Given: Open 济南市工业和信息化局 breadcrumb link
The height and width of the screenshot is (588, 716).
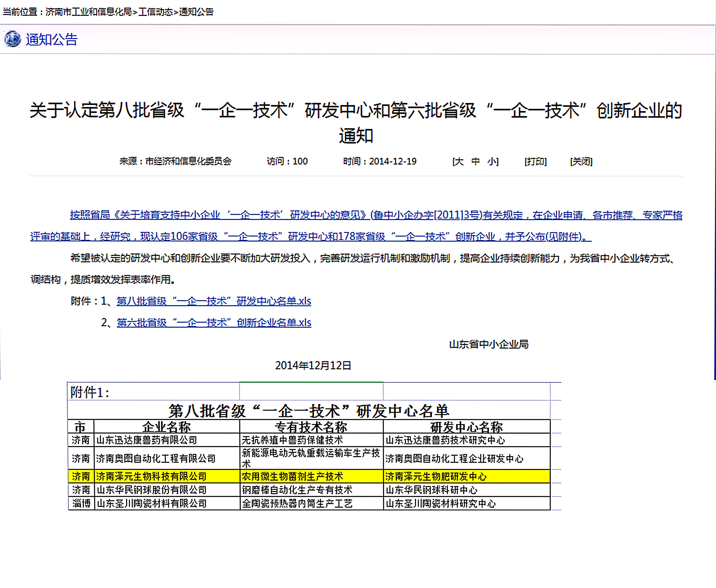Looking at the screenshot, I should [x=89, y=12].
